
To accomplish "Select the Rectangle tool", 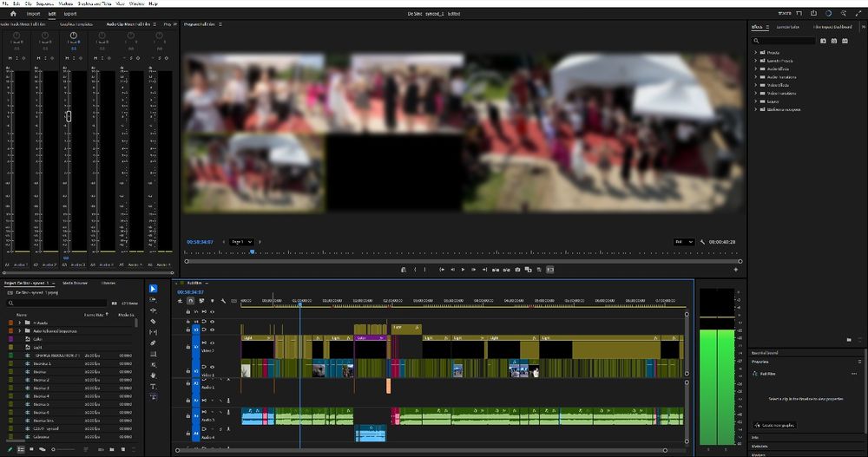I will (154, 354).
